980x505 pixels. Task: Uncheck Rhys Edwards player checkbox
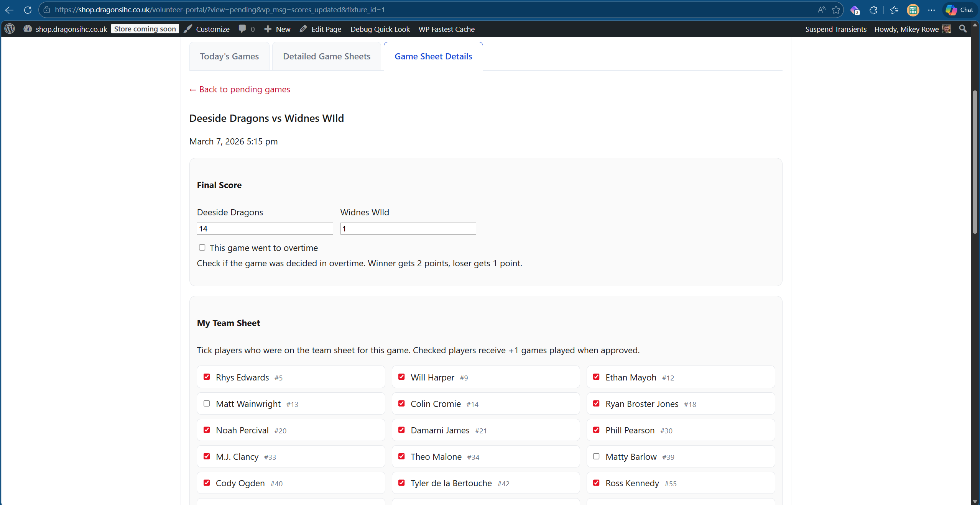click(x=207, y=377)
